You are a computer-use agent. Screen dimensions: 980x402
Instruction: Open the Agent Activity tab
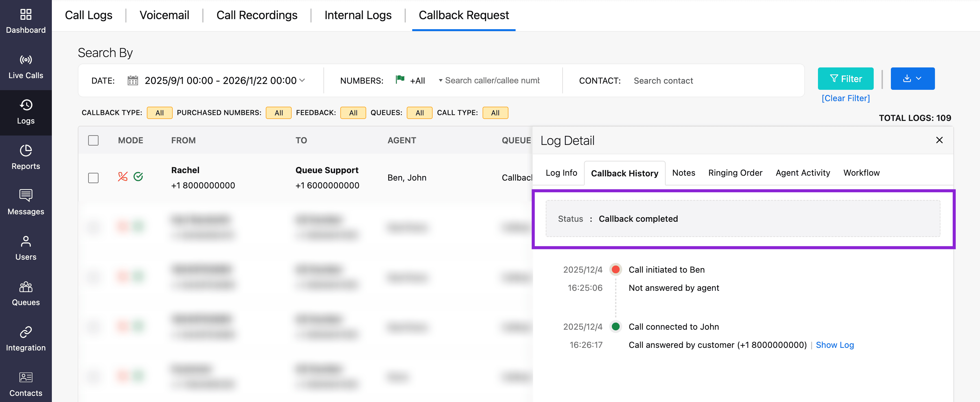tap(802, 173)
